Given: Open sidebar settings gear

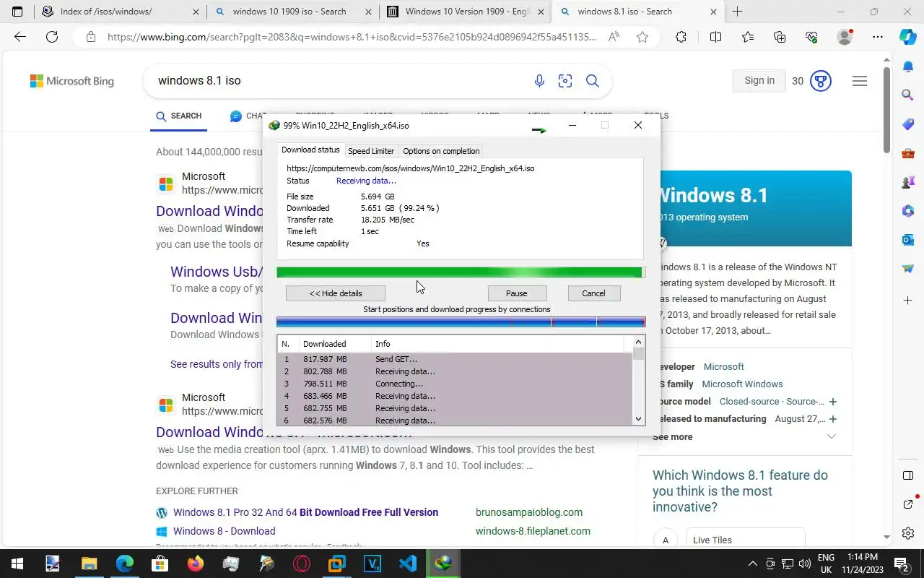Looking at the screenshot, I should 908,533.
